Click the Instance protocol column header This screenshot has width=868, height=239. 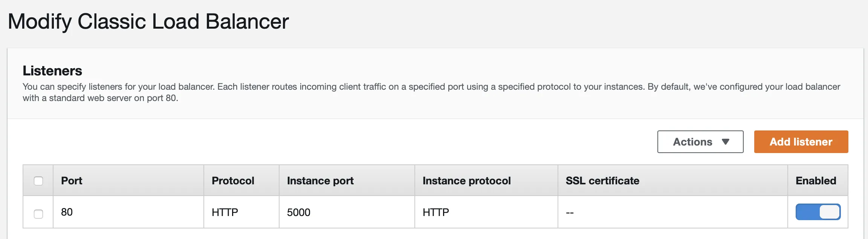click(466, 181)
